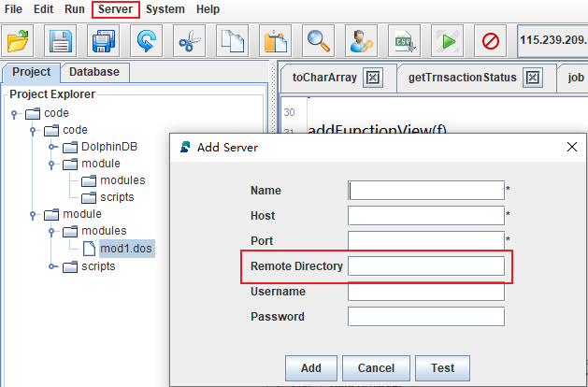
Task: Close the toCharArray editor tab
Action: [x=371, y=78]
